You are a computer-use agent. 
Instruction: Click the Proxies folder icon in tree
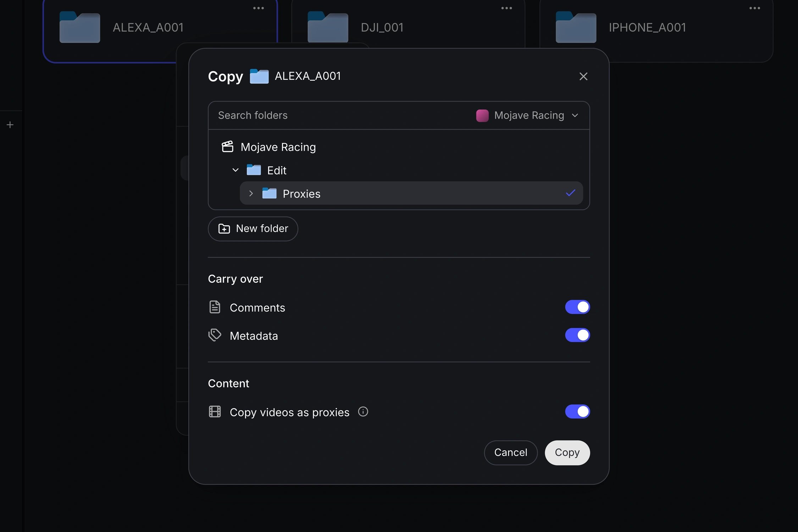tap(269, 193)
